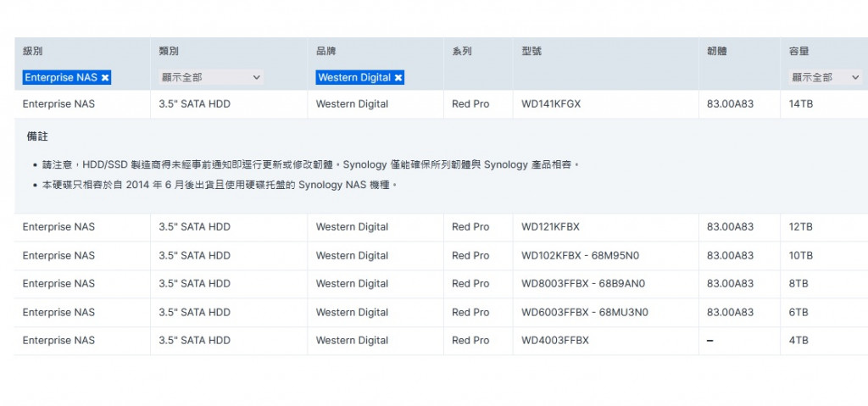The width and height of the screenshot is (868, 406).
Task: Click Enterprise NAS in the 6TB row
Action: coord(58,313)
